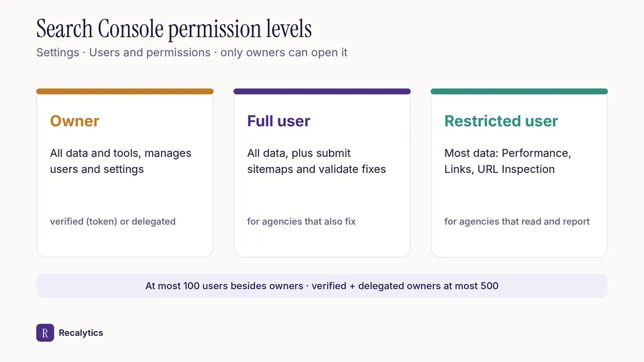Select the 'Search Console permission levels' title
The image size is (644, 362).
[174, 29]
